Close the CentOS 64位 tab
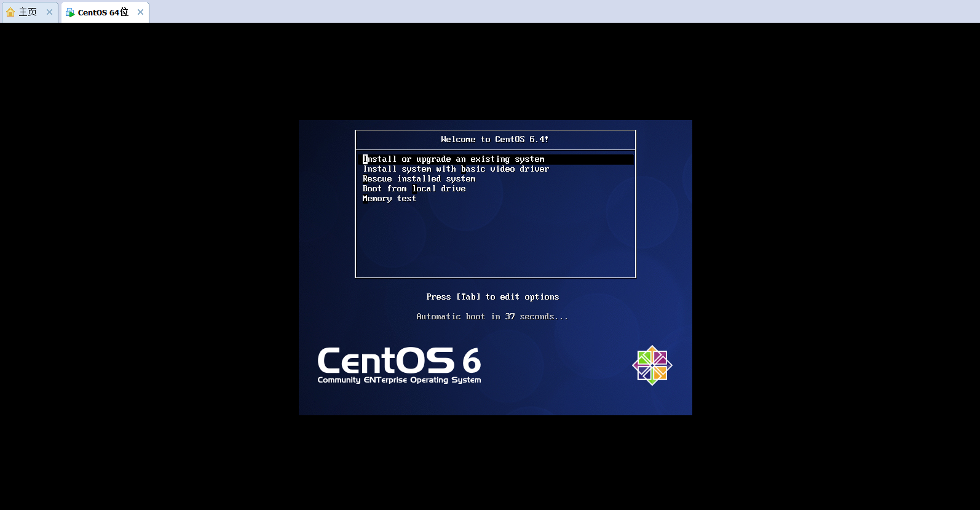980x510 pixels. [140, 12]
